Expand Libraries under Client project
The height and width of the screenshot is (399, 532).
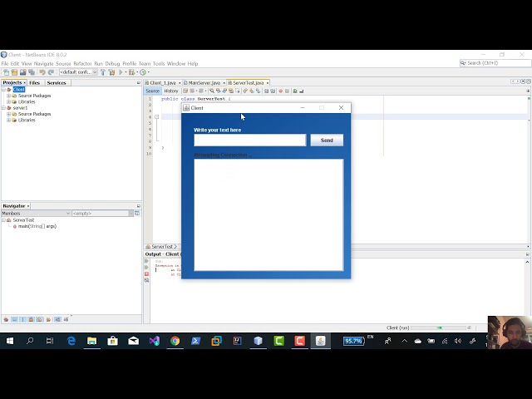pyautogui.click(x=9, y=101)
